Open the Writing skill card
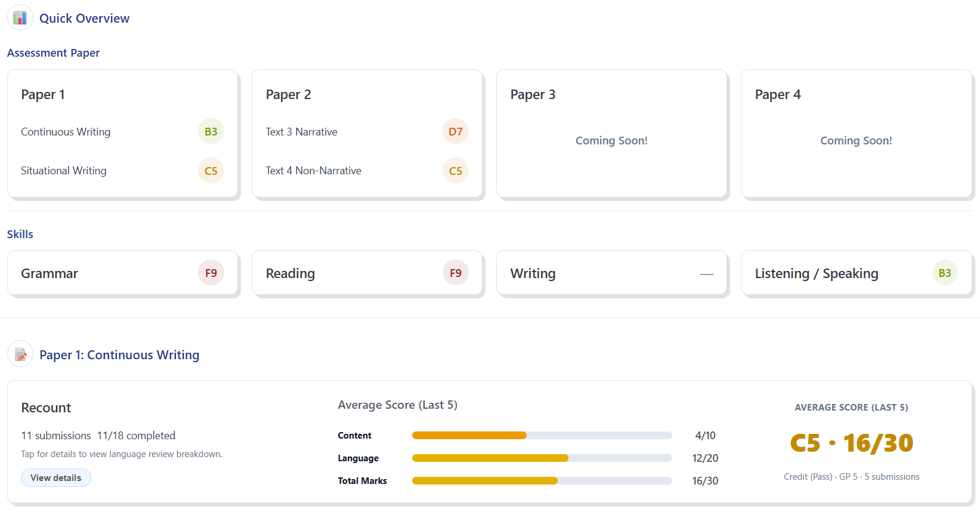This screenshot has width=980, height=512. 612,273
